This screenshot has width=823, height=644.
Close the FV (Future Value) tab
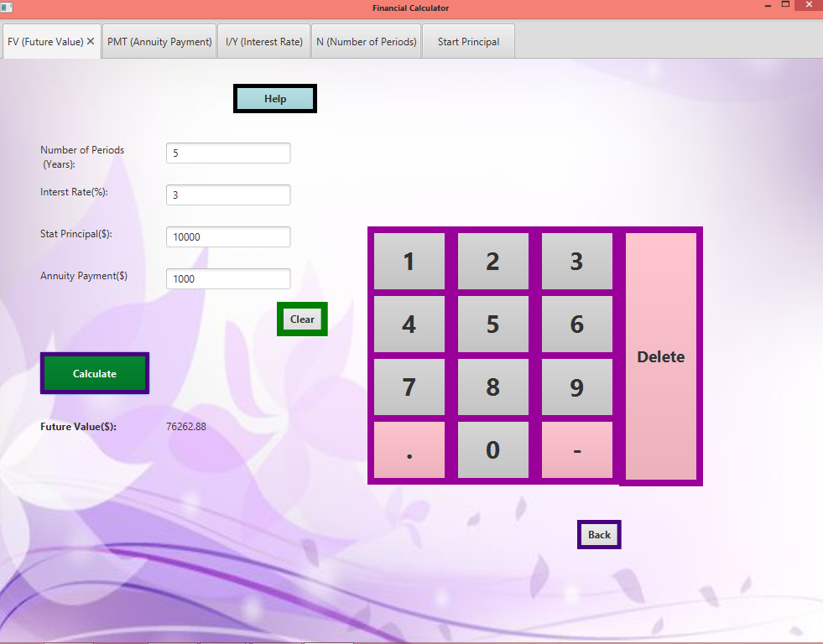click(91, 41)
